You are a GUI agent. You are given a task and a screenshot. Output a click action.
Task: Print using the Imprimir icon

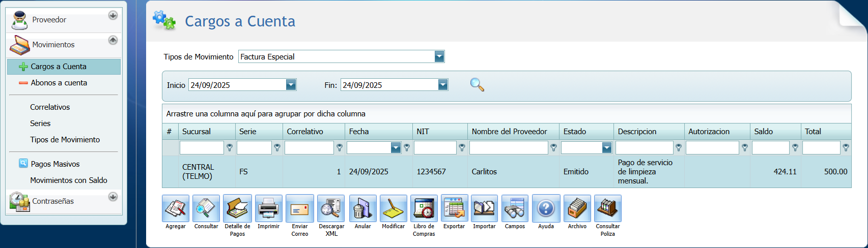click(268, 208)
